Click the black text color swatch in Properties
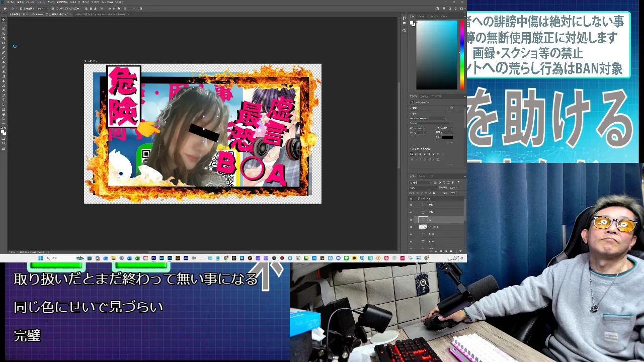 click(447, 137)
